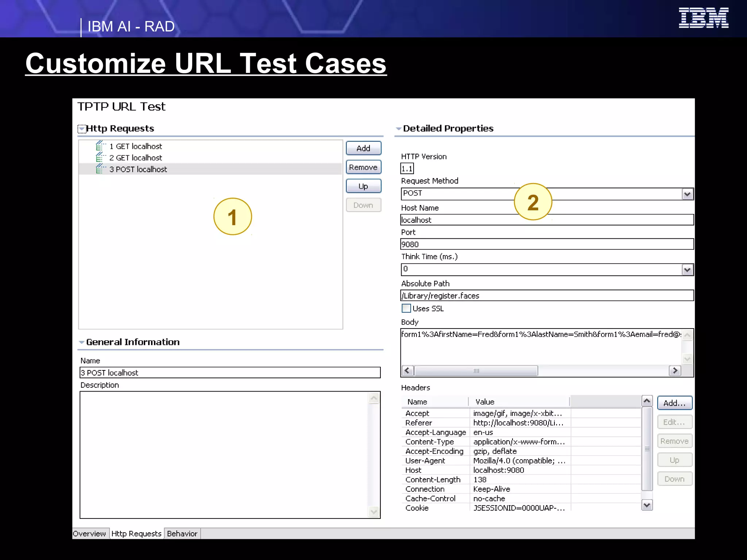
Task: Select the Host header row
Action: pyautogui.click(x=521, y=470)
